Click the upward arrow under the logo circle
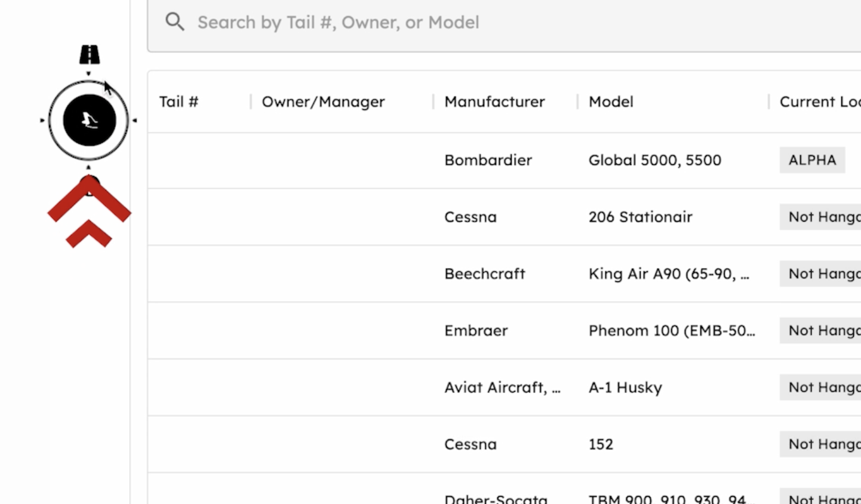 (88, 167)
